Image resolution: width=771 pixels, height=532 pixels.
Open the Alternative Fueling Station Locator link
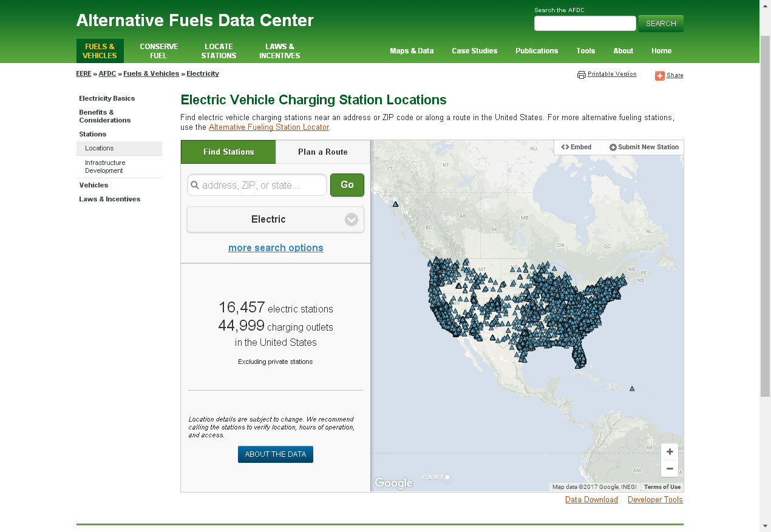click(268, 127)
